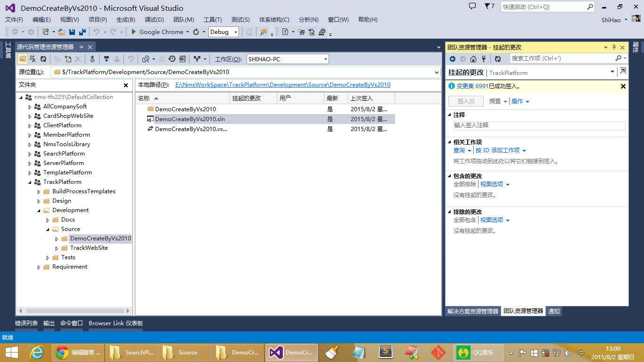Click the Back arrow in Team Explorer
The image size is (644, 362).
tap(453, 59)
